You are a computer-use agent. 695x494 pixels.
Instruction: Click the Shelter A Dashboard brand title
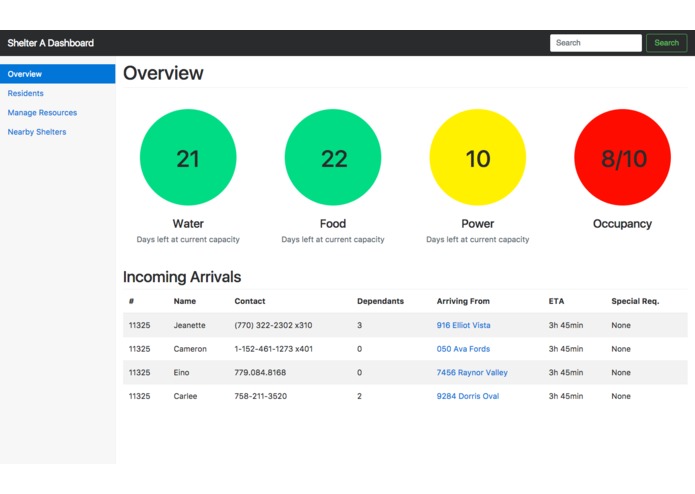(x=51, y=43)
